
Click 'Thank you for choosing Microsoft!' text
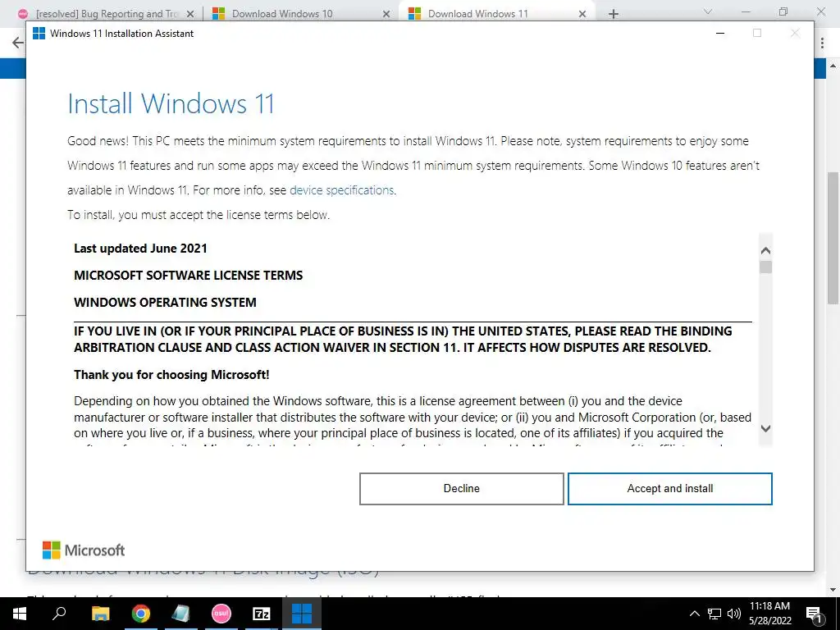[x=171, y=374]
